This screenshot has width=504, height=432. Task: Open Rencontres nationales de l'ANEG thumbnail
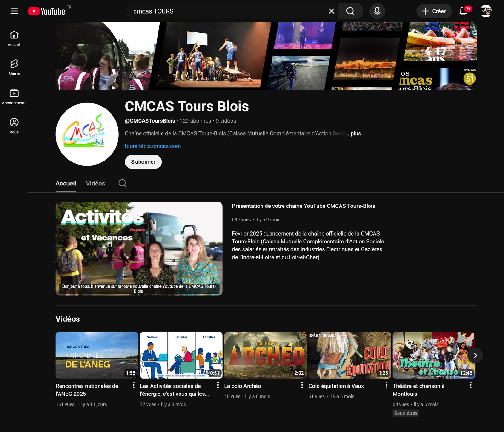(97, 355)
